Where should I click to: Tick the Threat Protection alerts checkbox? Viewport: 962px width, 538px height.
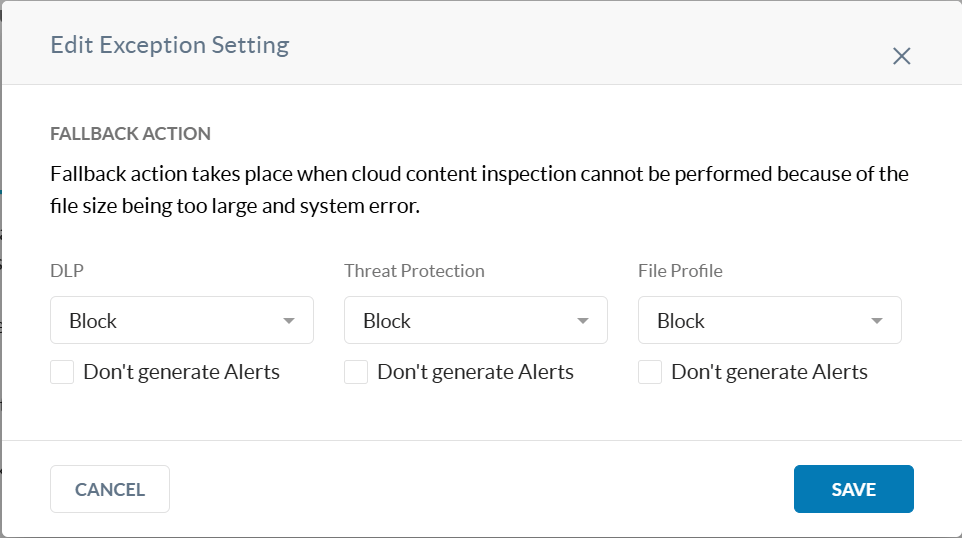pyautogui.click(x=356, y=373)
